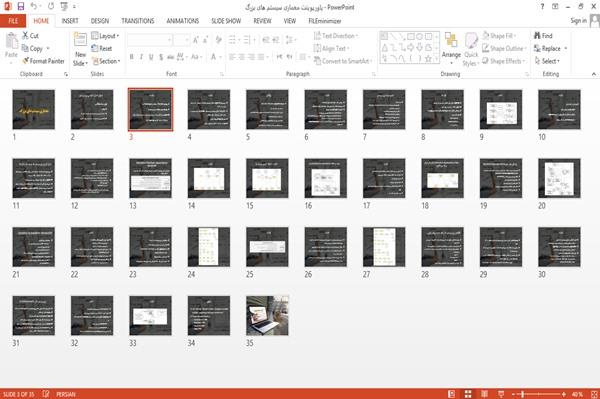Decrease font size with small A icon
600x399 pixels.
click(x=205, y=40)
